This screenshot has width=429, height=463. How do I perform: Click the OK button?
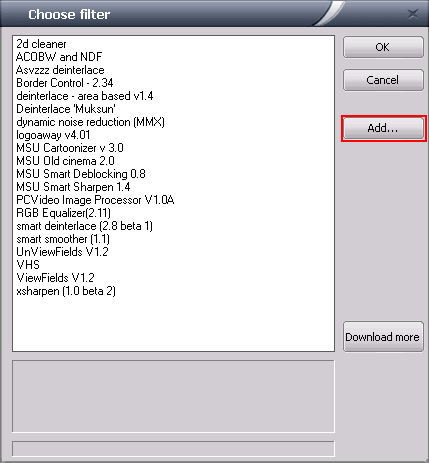(x=383, y=47)
